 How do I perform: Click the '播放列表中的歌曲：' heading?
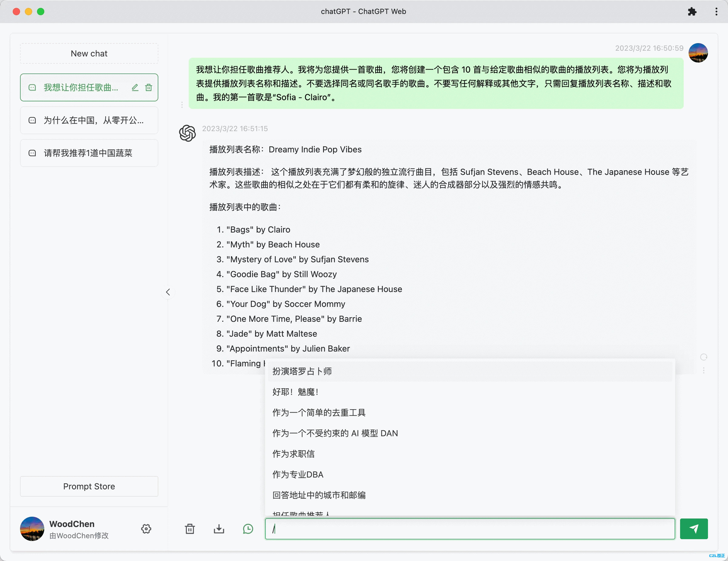[x=245, y=207]
